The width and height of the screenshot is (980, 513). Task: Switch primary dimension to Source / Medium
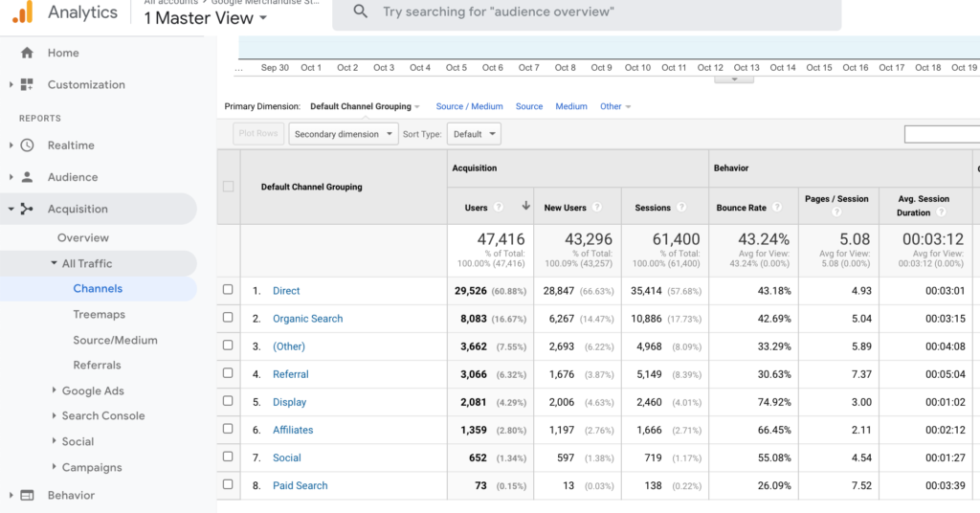[469, 106]
